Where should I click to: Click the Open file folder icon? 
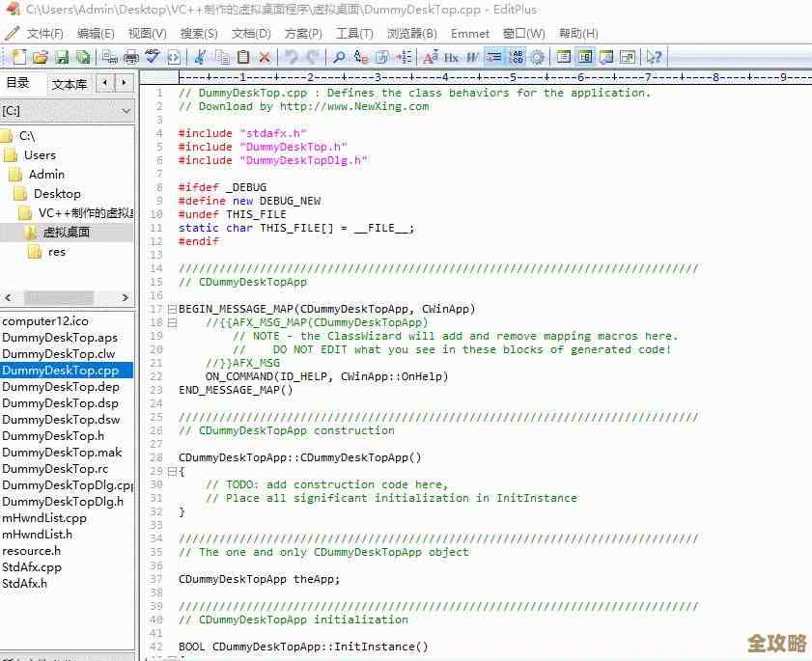[x=39, y=58]
